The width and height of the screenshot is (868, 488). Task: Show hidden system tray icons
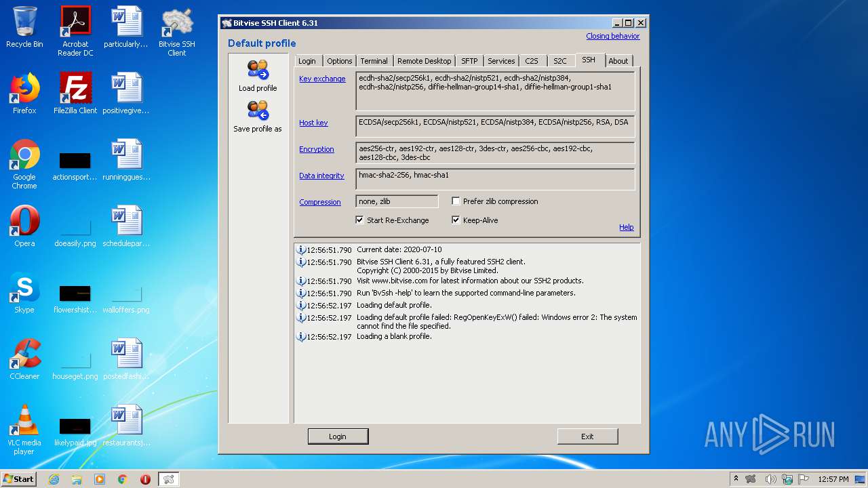pyautogui.click(x=736, y=479)
